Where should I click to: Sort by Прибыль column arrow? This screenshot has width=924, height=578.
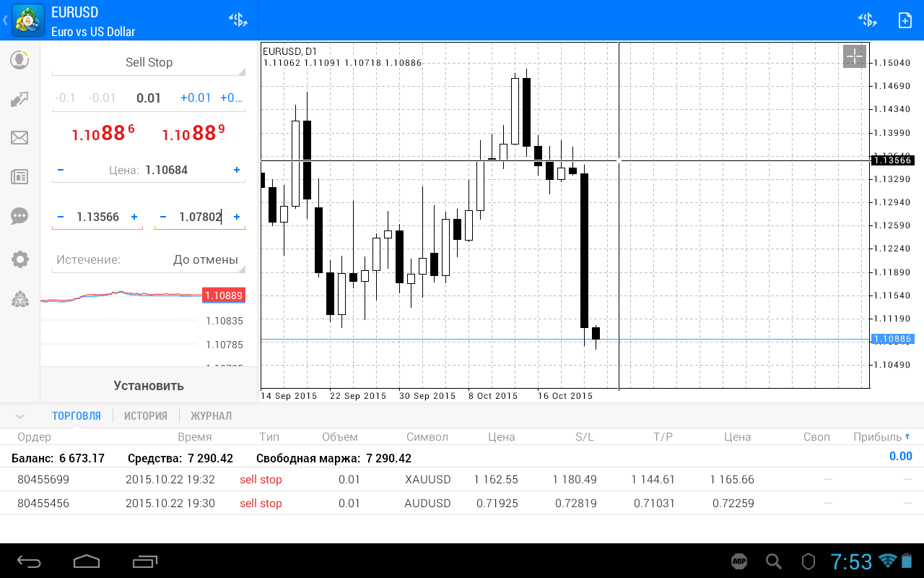[907, 436]
